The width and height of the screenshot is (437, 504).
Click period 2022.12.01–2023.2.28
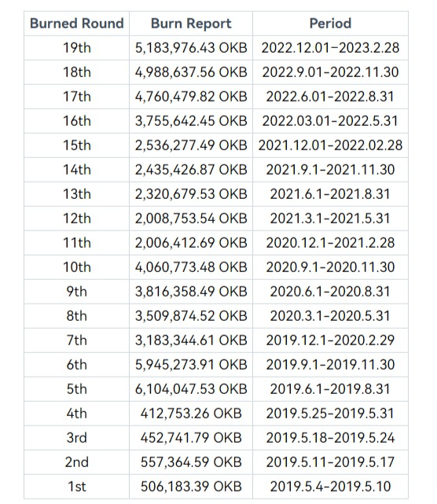click(x=330, y=48)
